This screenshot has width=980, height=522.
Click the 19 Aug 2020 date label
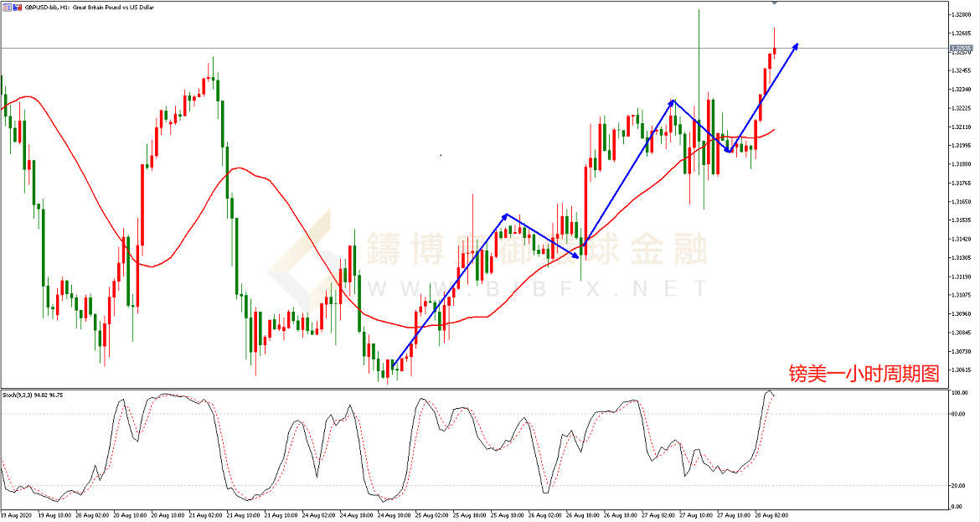18,515
